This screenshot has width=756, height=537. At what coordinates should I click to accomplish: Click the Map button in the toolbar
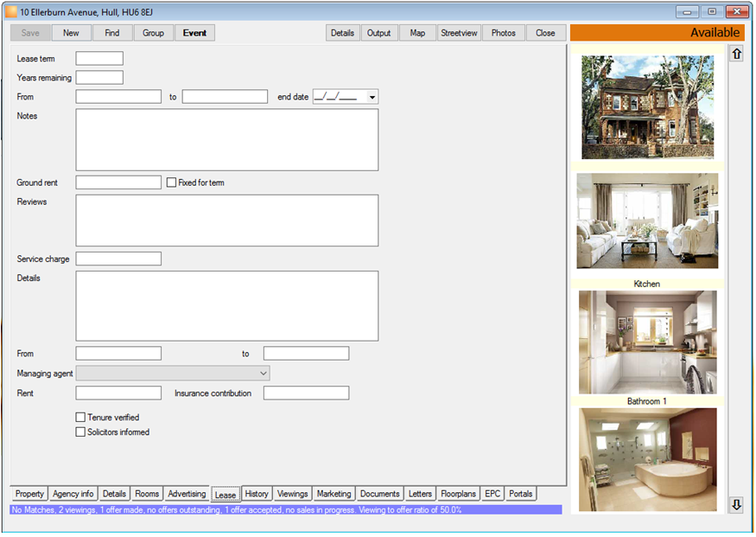coord(417,33)
